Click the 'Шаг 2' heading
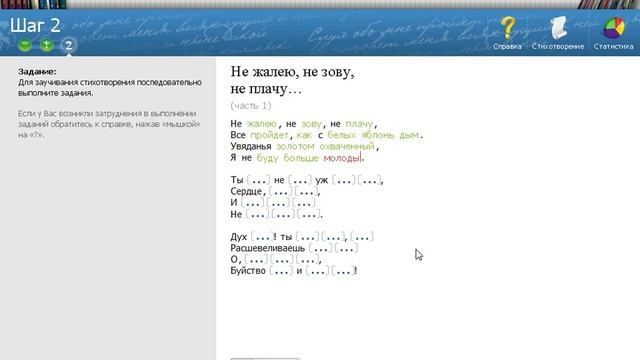The image size is (640, 360). point(35,25)
